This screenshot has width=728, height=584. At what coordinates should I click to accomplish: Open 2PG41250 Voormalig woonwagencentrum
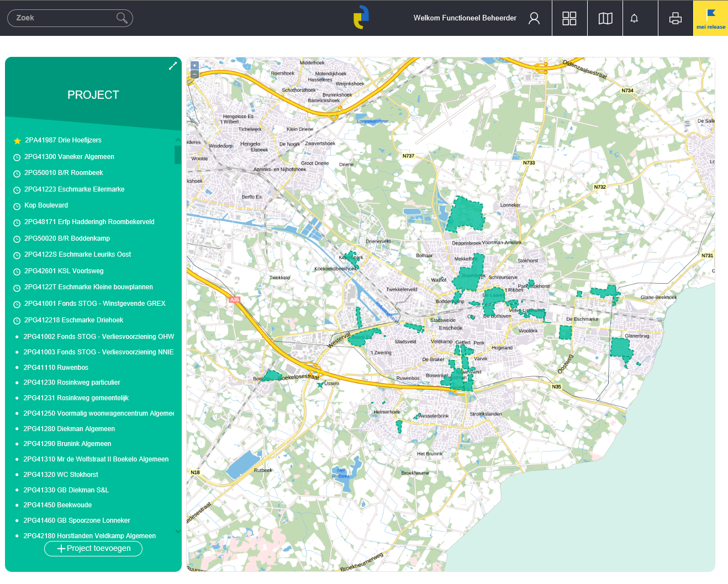99,413
